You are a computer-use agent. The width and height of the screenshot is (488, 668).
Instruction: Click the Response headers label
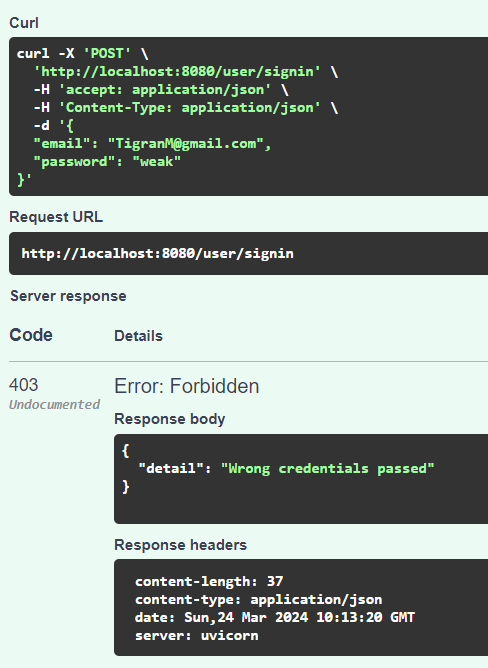[x=181, y=545]
